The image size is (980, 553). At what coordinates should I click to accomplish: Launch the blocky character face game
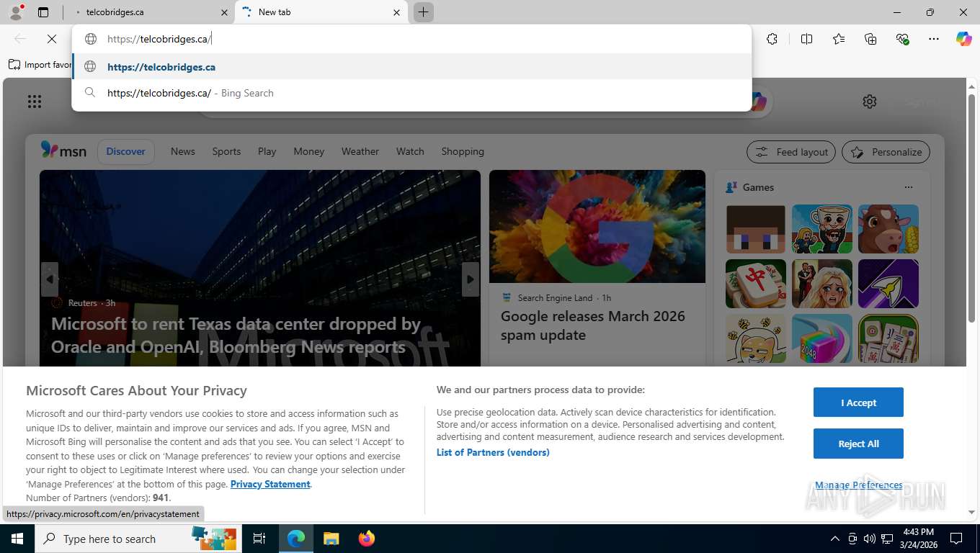[756, 229]
